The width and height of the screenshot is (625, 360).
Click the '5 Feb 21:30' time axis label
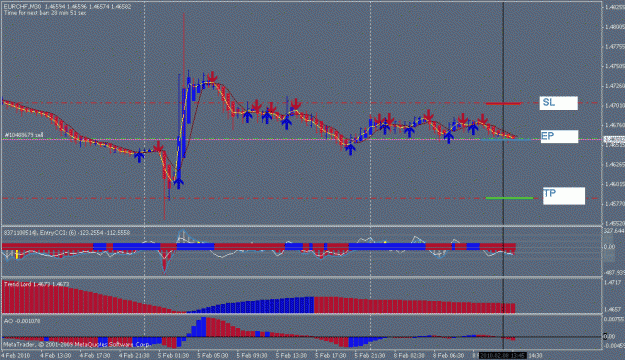[370, 355]
